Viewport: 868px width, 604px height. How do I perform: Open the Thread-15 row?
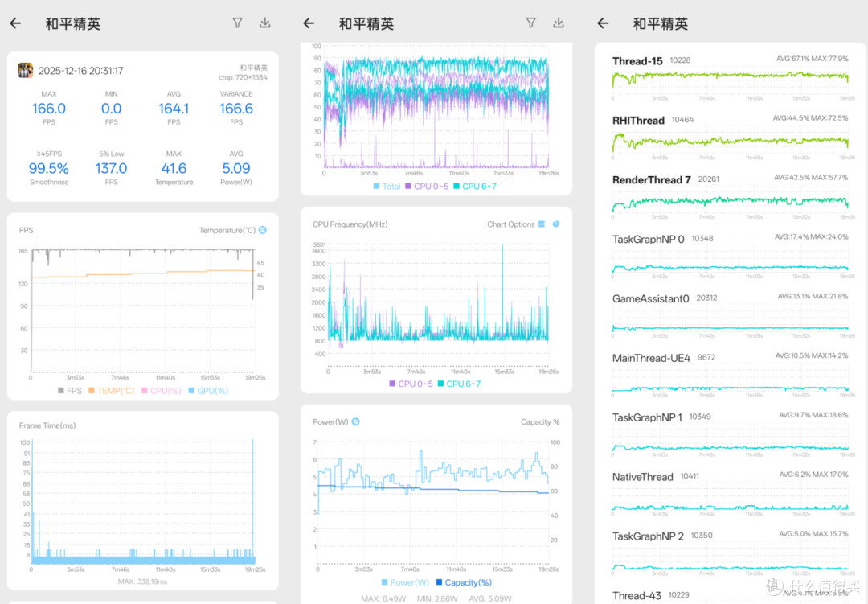pos(730,77)
